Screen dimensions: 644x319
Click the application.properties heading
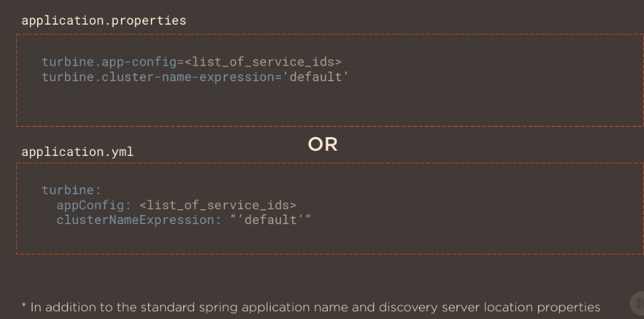103,20
